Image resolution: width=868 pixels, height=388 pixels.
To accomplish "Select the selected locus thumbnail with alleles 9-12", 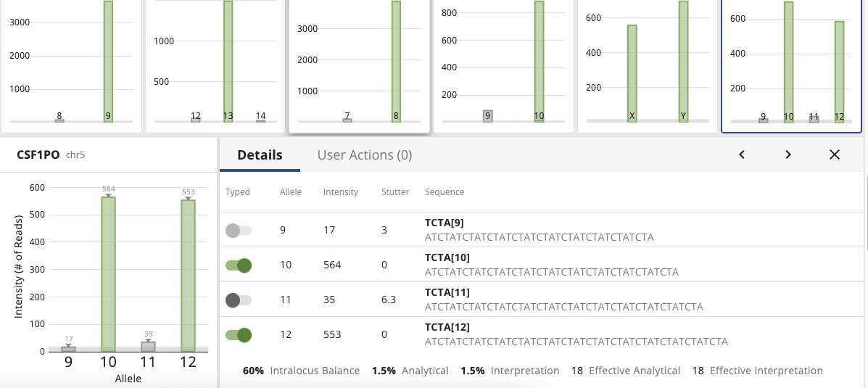I will tap(791, 66).
